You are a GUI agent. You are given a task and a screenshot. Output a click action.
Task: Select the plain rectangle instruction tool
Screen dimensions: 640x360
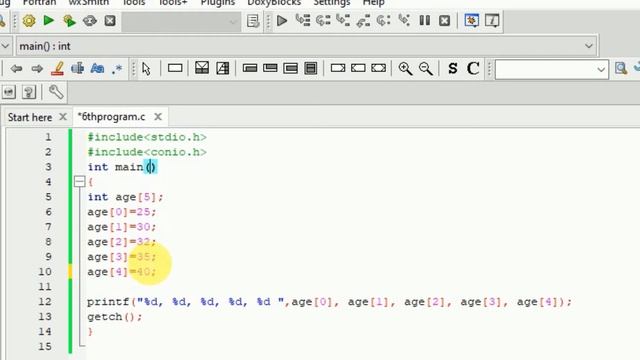(175, 68)
